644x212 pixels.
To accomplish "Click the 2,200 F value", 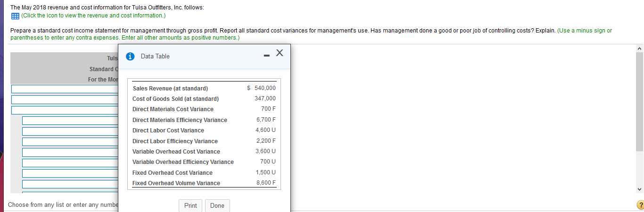I will 266,141.
